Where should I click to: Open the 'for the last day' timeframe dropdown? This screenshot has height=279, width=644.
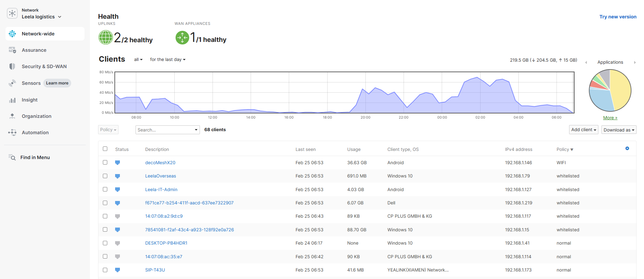point(168,60)
